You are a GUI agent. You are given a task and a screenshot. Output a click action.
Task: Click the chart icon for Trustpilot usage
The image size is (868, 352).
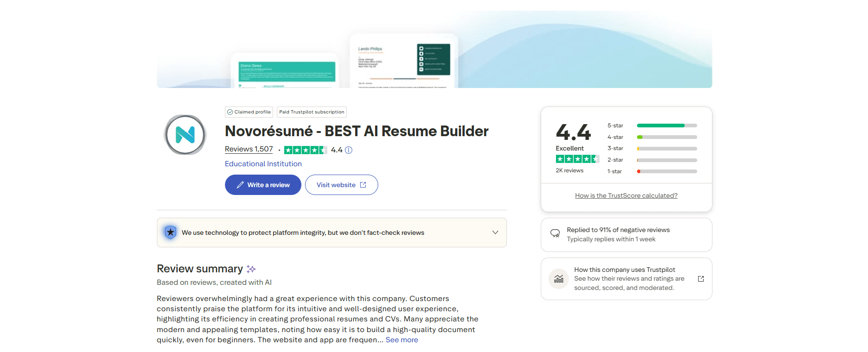559,279
